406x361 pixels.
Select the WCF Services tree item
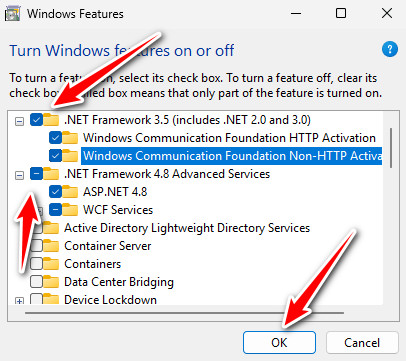118,210
